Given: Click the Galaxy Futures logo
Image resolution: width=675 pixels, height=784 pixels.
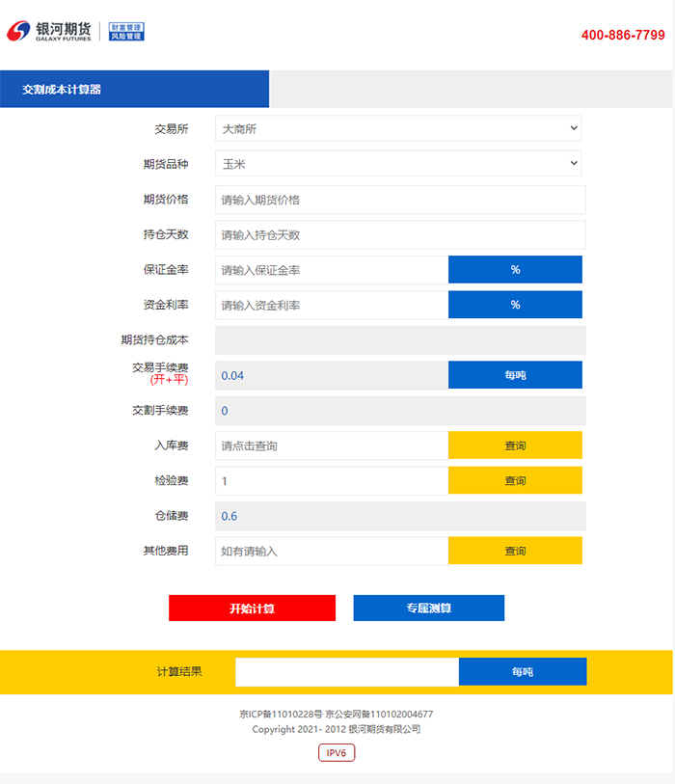Looking at the screenshot, I should [x=50, y=32].
